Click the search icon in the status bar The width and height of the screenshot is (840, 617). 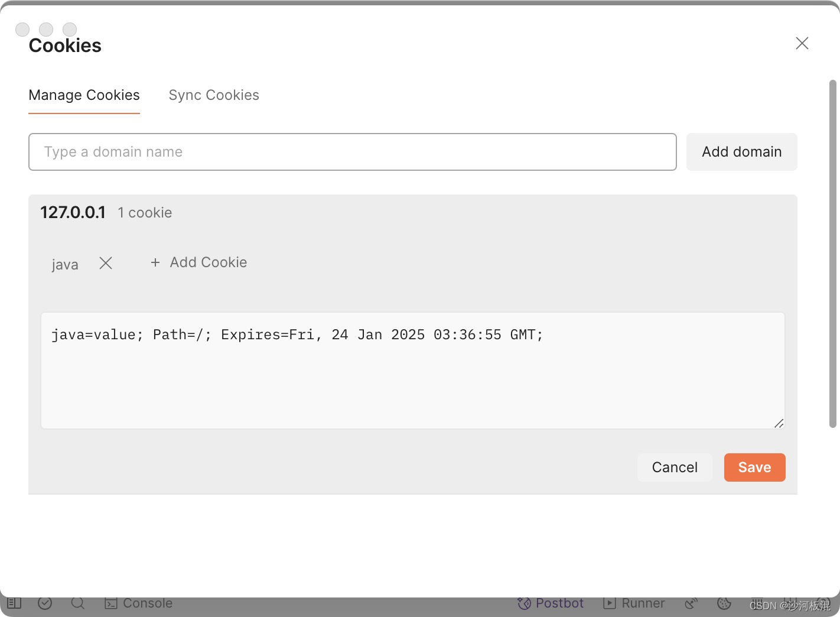[77, 603]
